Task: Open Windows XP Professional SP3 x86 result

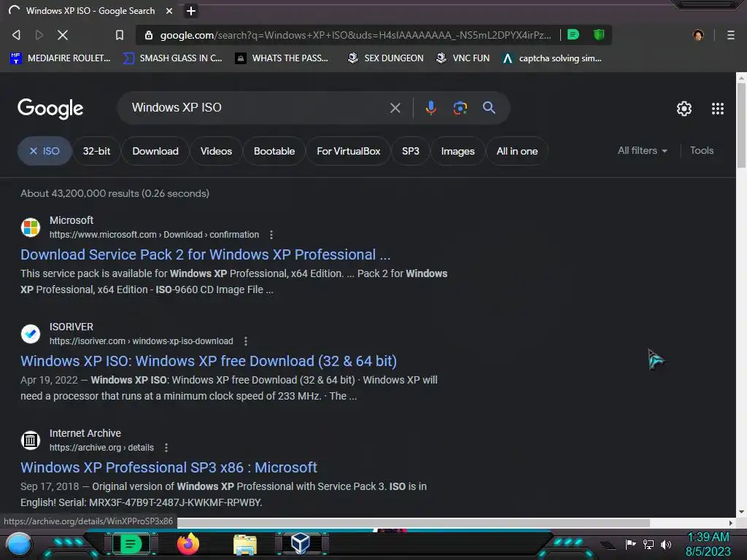Action: 169,467
